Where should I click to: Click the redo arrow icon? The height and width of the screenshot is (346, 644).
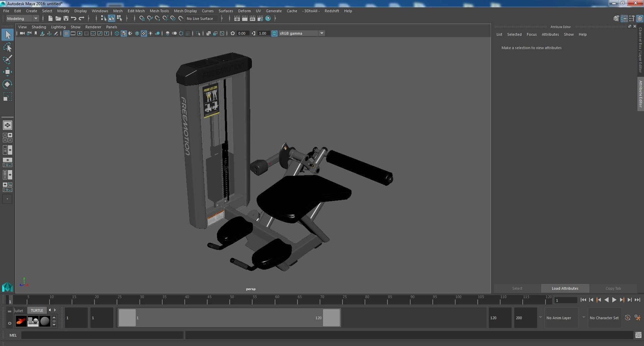[81, 18]
